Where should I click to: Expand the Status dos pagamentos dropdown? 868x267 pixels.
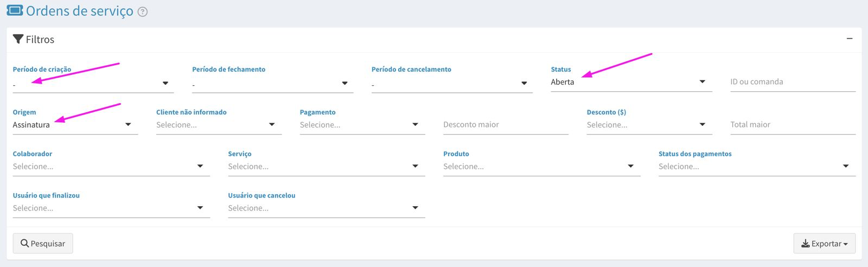(757, 167)
